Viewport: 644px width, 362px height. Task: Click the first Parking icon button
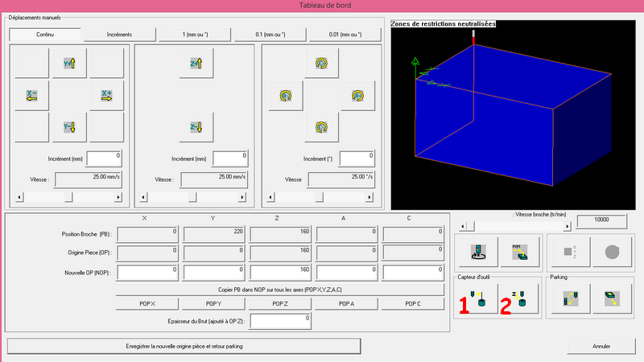point(571,298)
